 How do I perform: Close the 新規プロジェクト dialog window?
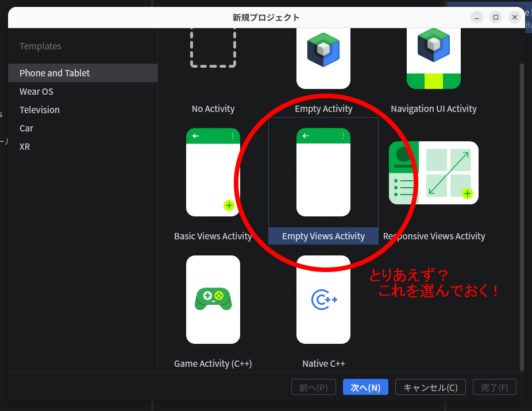pyautogui.click(x=515, y=17)
